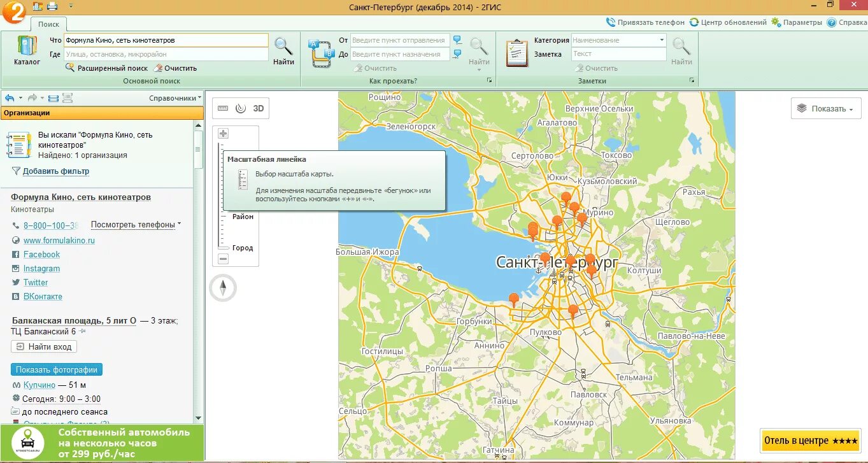868x463 pixels.
Task: Open Расширенный поиск advanced search
Action: (x=107, y=68)
